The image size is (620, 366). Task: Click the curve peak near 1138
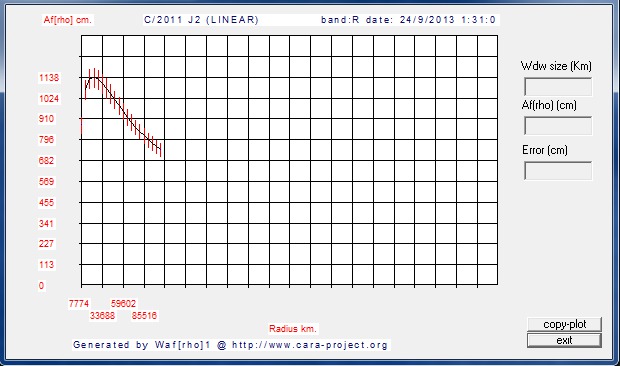pyautogui.click(x=94, y=78)
